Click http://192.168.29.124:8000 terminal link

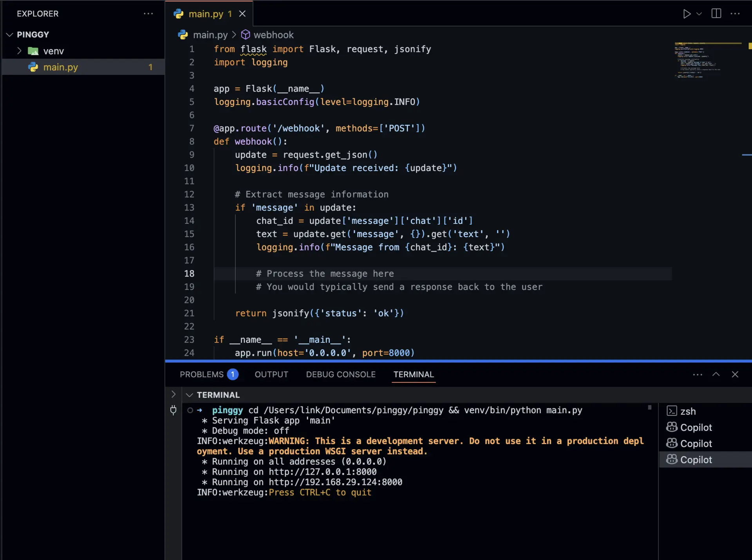tap(335, 482)
